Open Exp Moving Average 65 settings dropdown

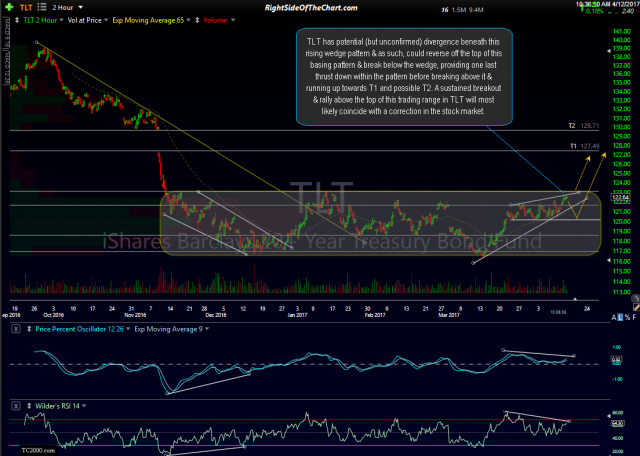[x=189, y=20]
